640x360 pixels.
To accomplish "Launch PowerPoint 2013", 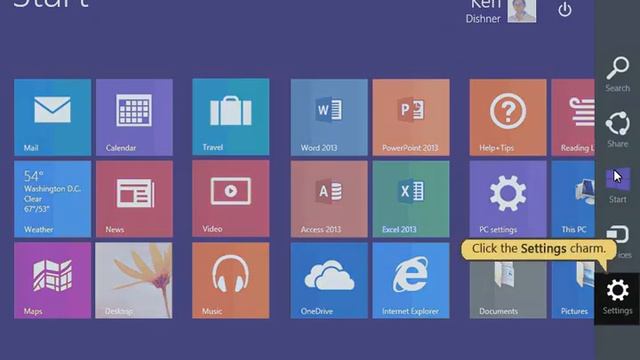I will 411,118.
